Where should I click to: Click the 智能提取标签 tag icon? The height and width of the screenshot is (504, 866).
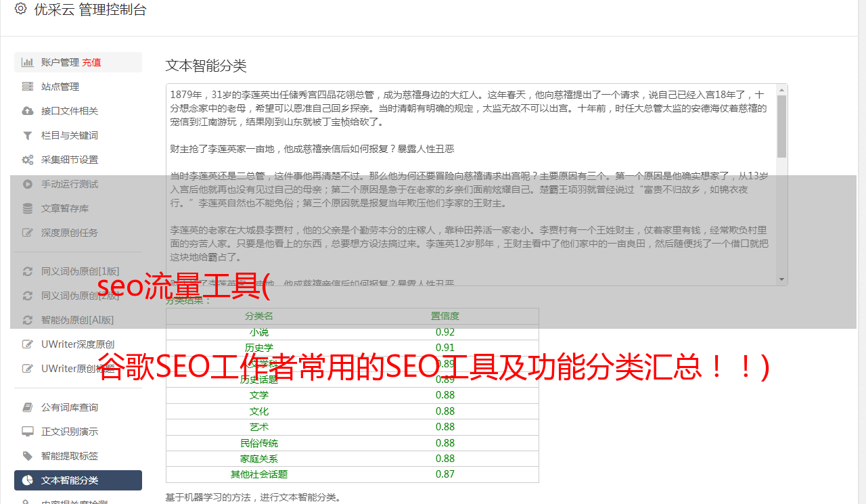click(28, 456)
